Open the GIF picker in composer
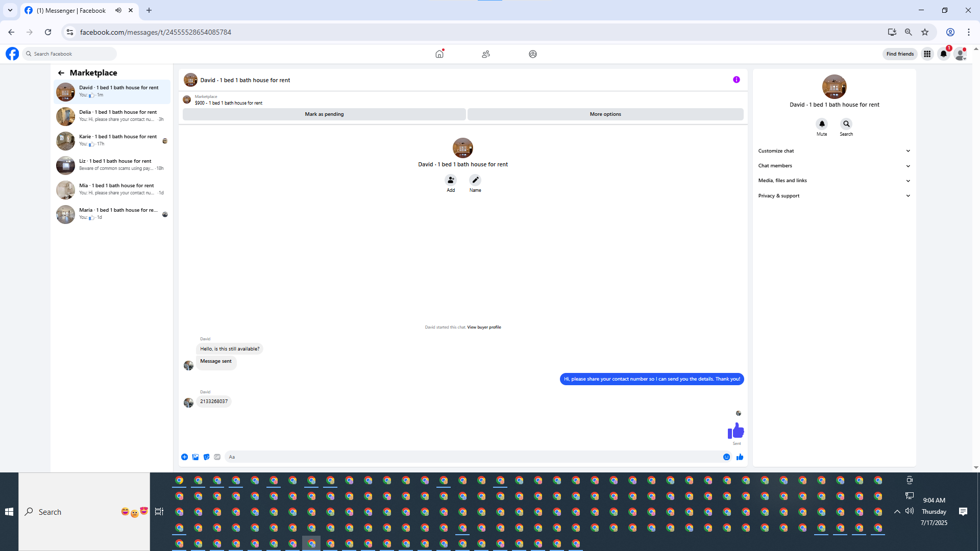980x551 pixels. [x=217, y=457]
